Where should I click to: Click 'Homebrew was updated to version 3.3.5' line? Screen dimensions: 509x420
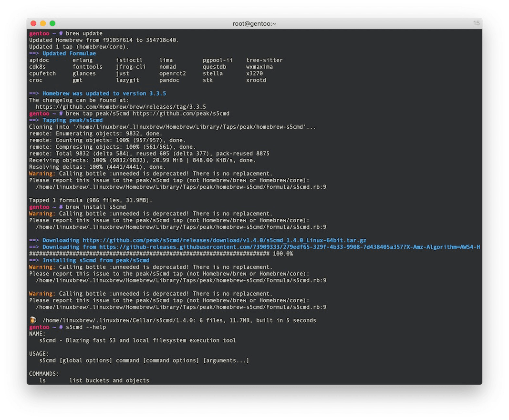[x=104, y=93]
